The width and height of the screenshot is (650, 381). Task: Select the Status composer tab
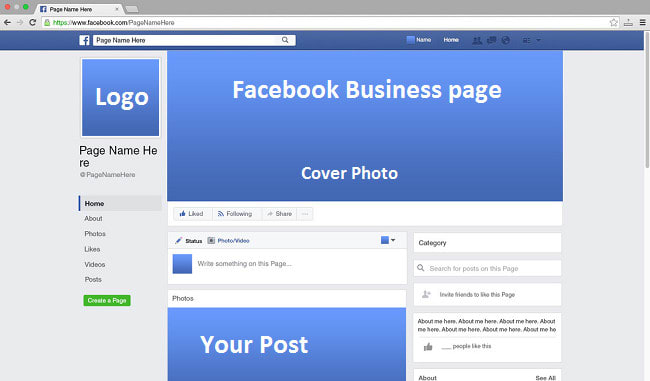194,241
